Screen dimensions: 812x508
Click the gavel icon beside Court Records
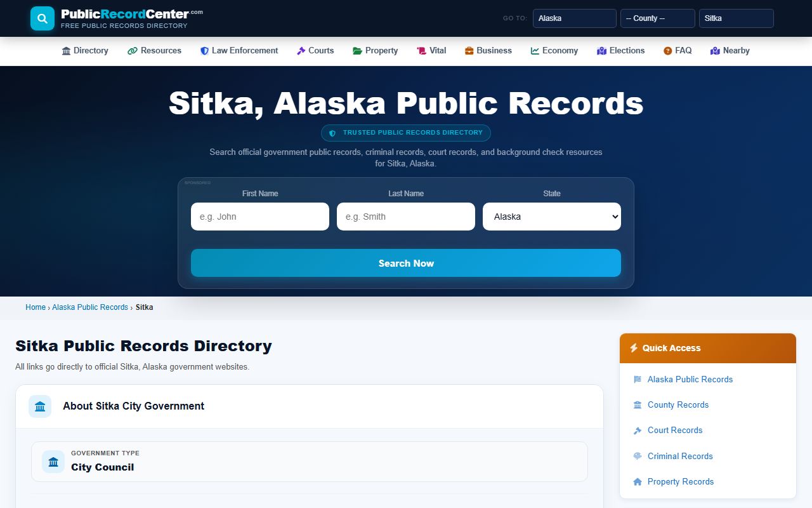(x=638, y=431)
